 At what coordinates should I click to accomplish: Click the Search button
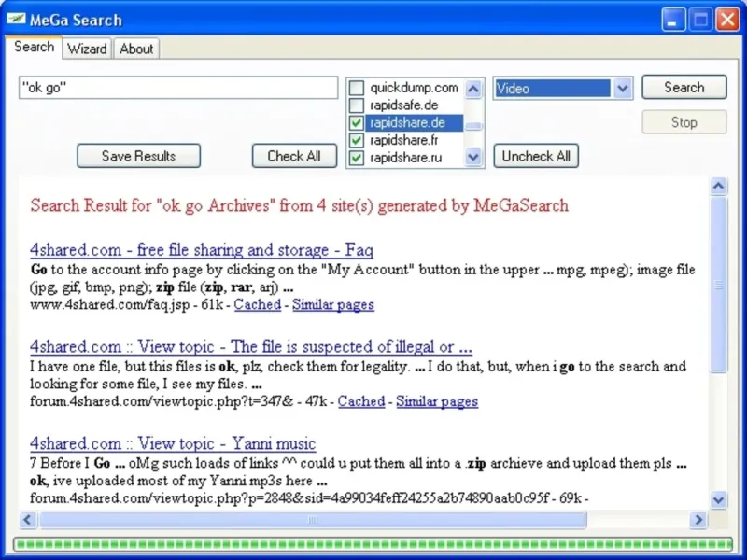(684, 87)
